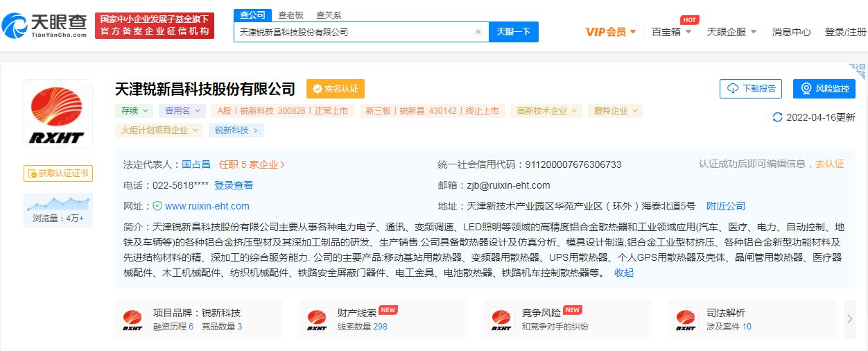Viewport: 868px width, 351px height.
Task: Open the 锐新科技 group tag
Action: [236, 130]
